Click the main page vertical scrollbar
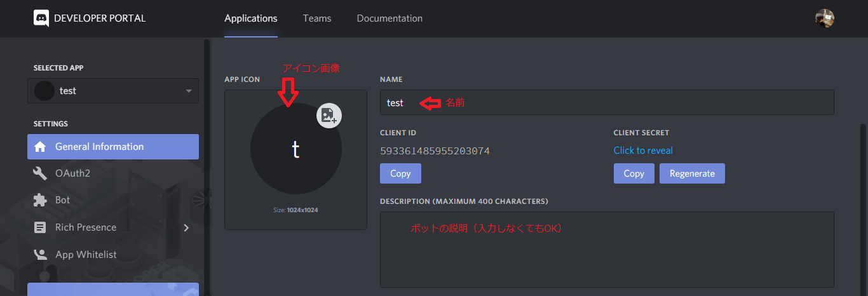The image size is (868, 296). tap(863, 210)
